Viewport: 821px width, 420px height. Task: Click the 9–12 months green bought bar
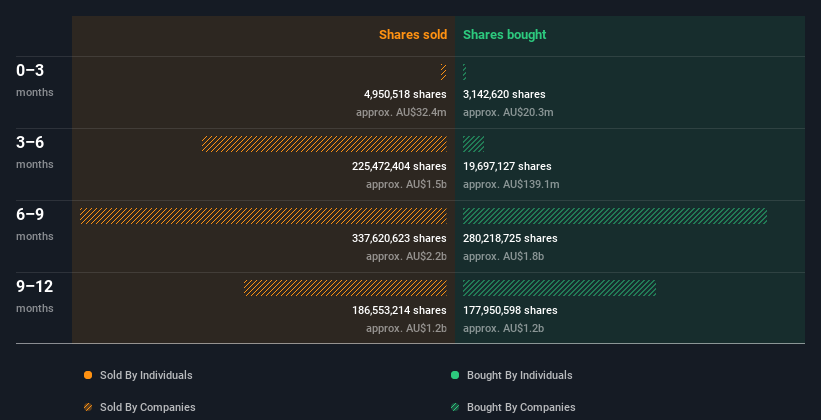559,288
